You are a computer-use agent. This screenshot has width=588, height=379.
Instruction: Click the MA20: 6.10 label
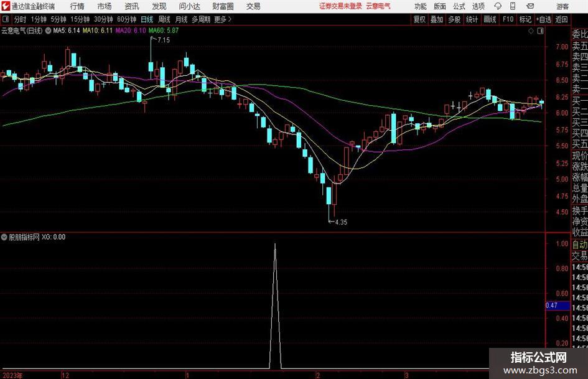pyautogui.click(x=131, y=30)
